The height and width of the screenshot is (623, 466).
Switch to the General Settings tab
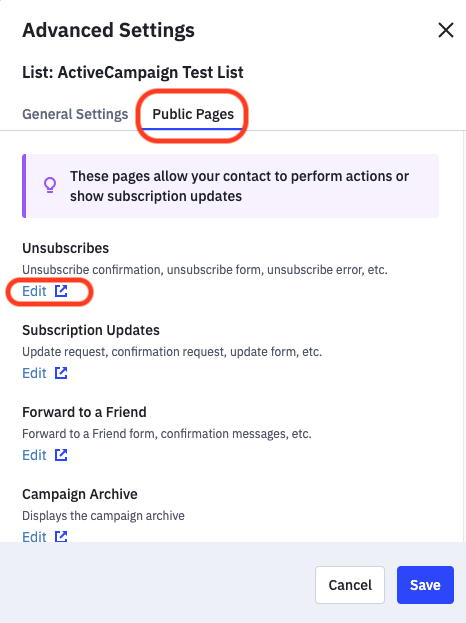click(75, 114)
